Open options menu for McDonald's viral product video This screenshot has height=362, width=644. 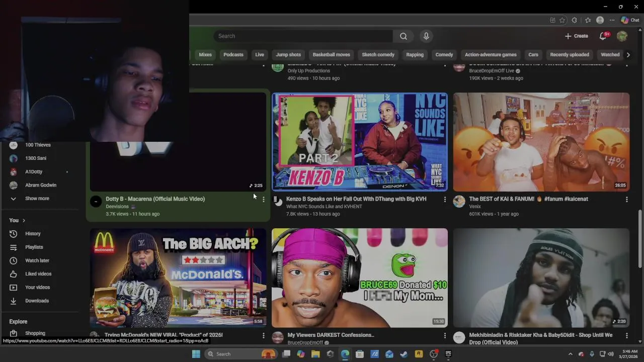tap(263, 335)
